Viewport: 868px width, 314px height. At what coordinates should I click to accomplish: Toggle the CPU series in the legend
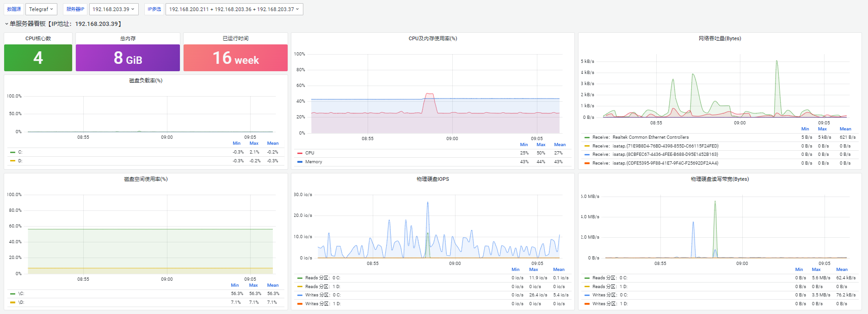pyautogui.click(x=310, y=153)
